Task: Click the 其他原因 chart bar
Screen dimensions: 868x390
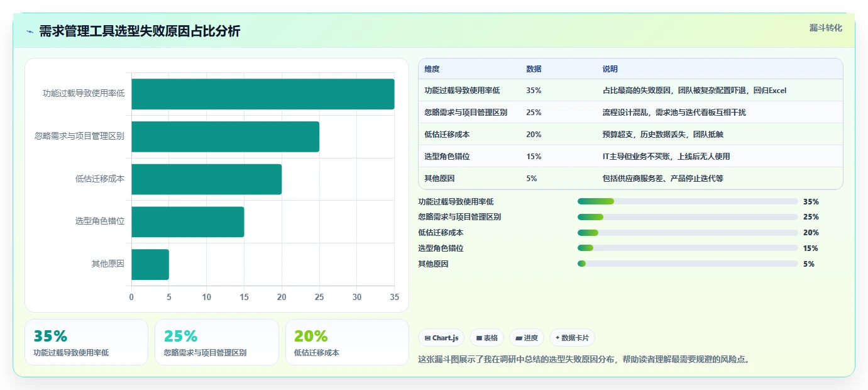Action: pyautogui.click(x=150, y=264)
